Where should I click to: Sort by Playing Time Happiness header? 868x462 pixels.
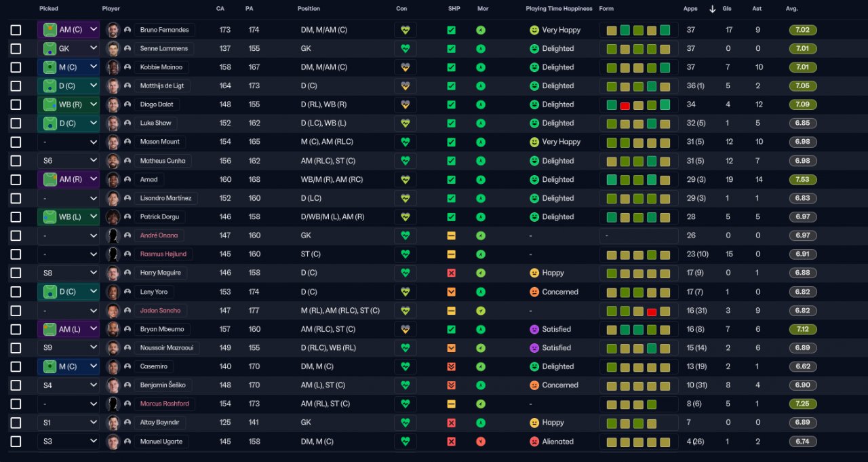(559, 9)
